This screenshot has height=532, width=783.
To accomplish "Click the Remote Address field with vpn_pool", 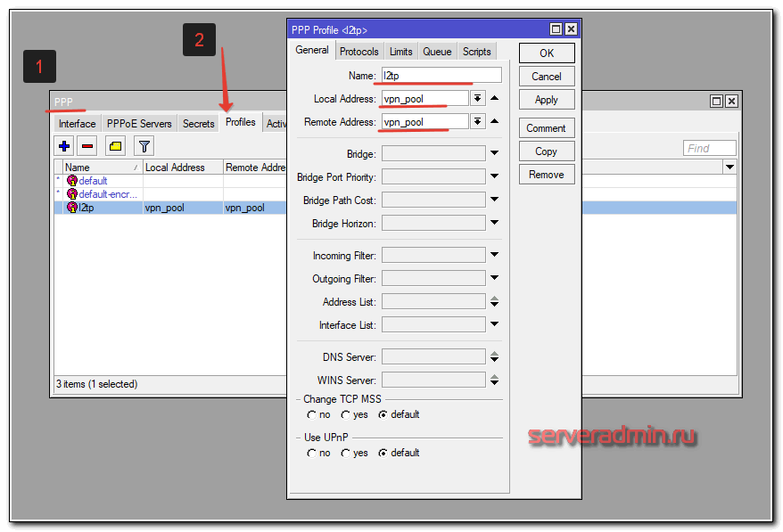I will tap(425, 121).
